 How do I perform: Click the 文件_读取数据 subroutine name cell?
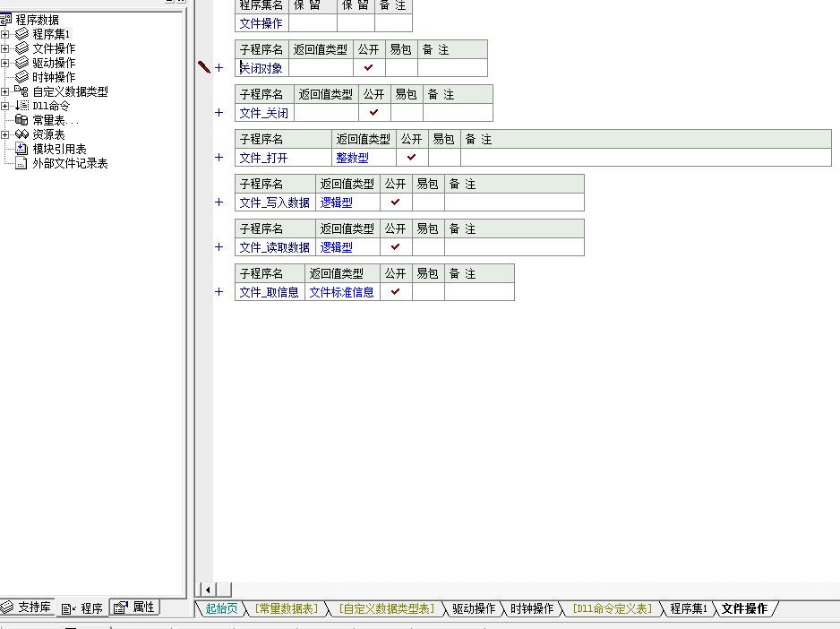pyautogui.click(x=274, y=247)
